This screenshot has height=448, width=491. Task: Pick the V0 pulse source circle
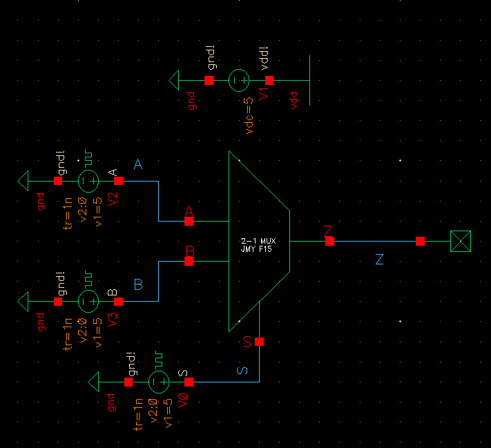[x=159, y=382]
